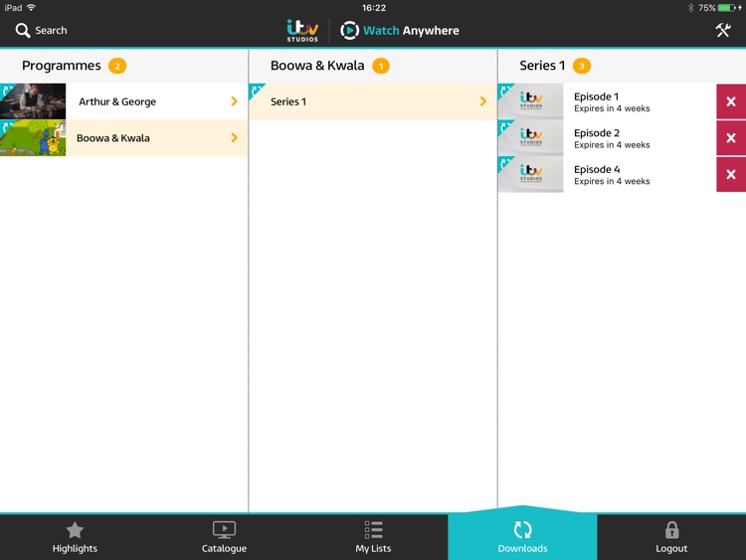
Task: Delete Episode 1 download
Action: [731, 101]
